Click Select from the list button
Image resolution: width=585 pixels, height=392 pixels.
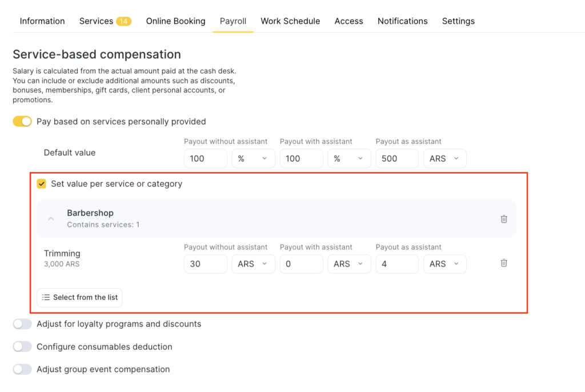[79, 297]
